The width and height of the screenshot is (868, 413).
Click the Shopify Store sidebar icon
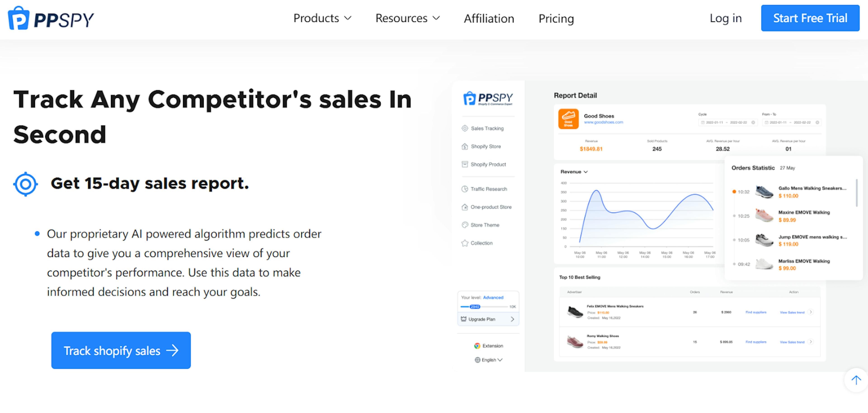[x=465, y=146]
